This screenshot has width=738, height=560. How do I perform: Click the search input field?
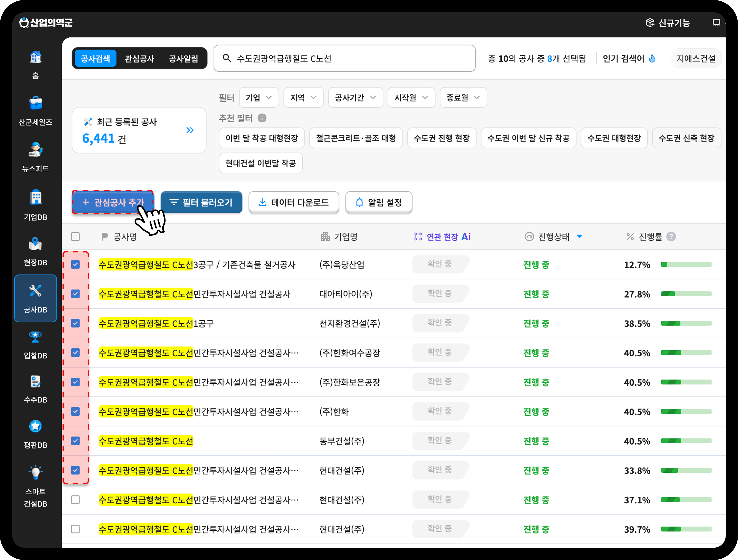click(344, 58)
